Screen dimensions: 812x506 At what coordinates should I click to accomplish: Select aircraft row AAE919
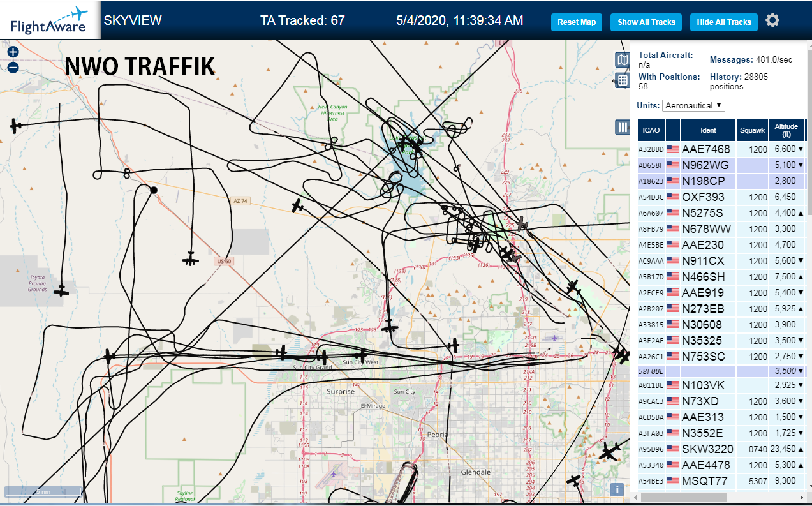(721, 293)
